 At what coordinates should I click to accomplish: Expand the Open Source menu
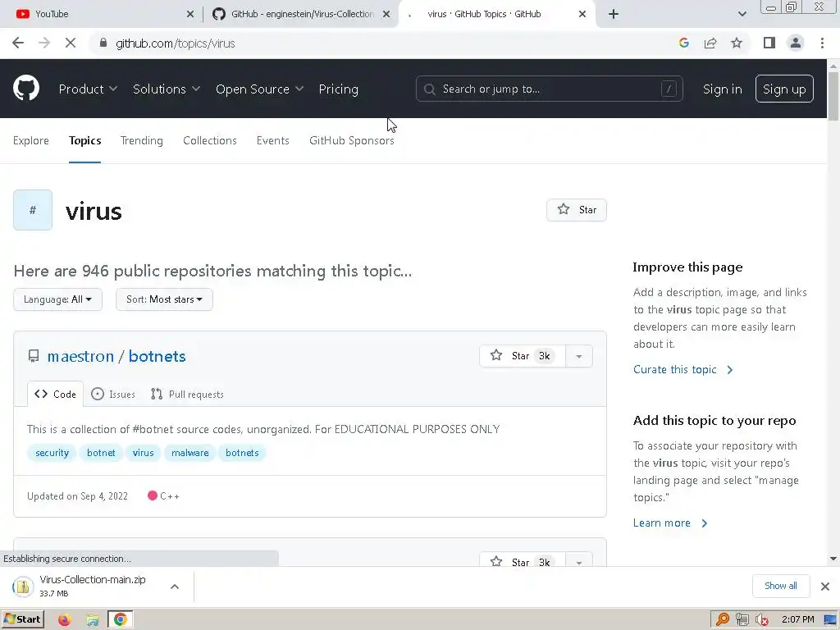[x=260, y=89]
